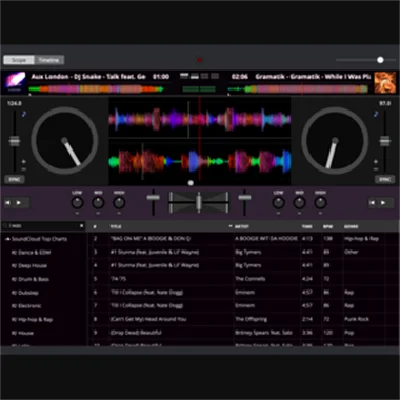Sort by the TITLE column header
Image resolution: width=400 pixels, height=400 pixels.
pyautogui.click(x=116, y=226)
